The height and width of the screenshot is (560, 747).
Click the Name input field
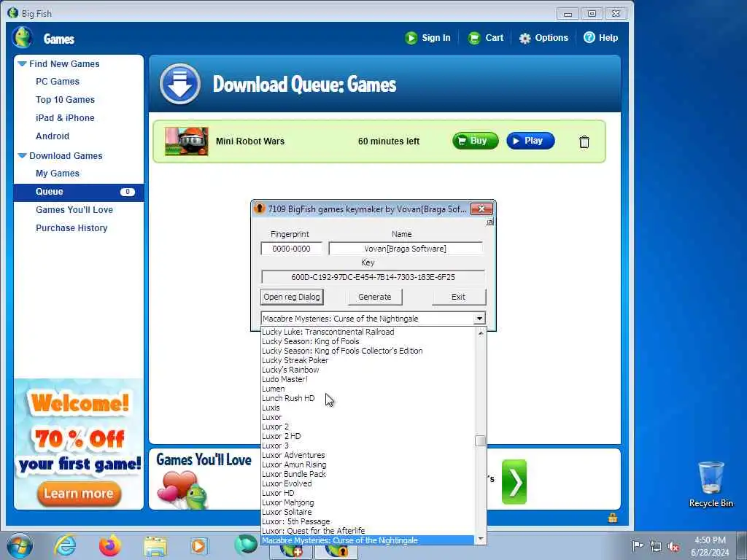click(x=406, y=249)
